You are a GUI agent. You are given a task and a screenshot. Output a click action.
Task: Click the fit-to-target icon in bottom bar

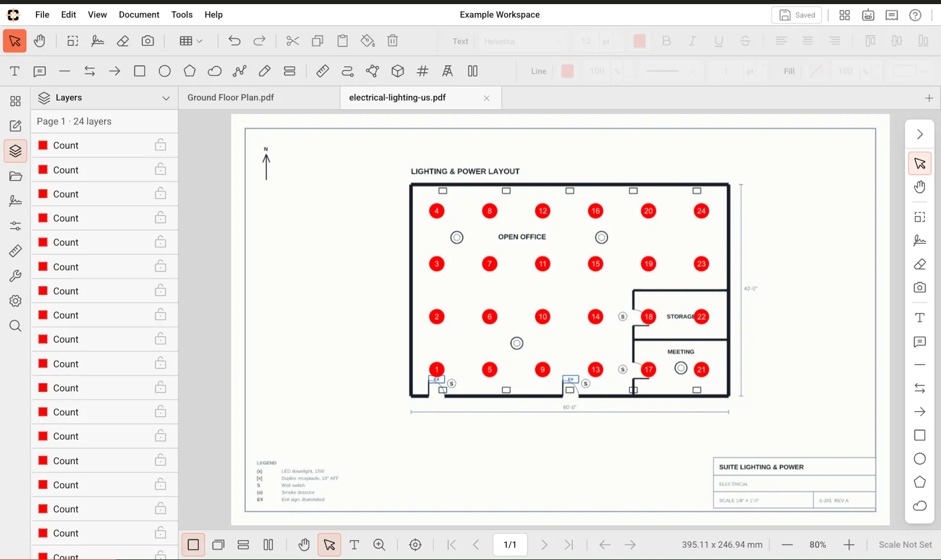click(415, 545)
